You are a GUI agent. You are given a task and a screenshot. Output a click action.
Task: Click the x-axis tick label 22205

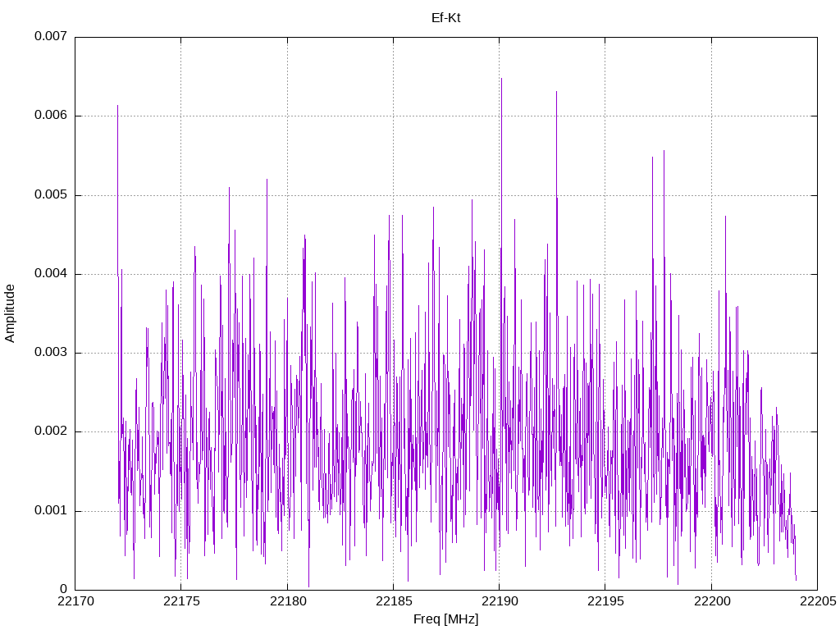point(818,601)
